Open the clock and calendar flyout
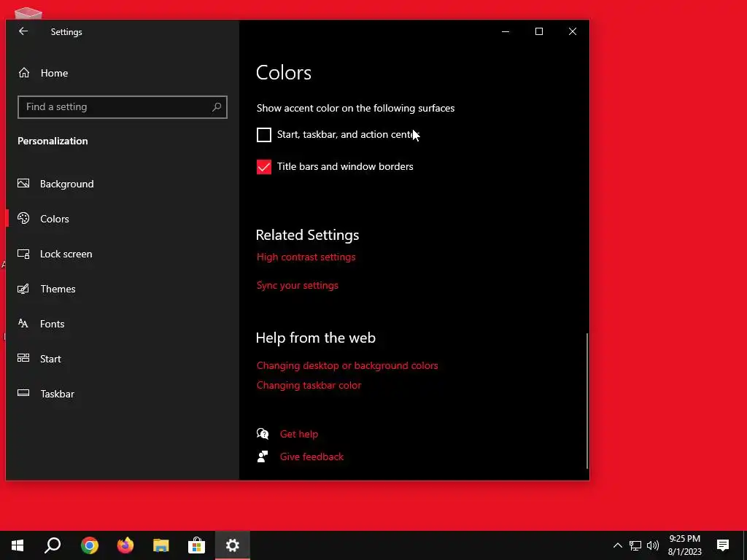Image resolution: width=747 pixels, height=560 pixels. pos(684,545)
